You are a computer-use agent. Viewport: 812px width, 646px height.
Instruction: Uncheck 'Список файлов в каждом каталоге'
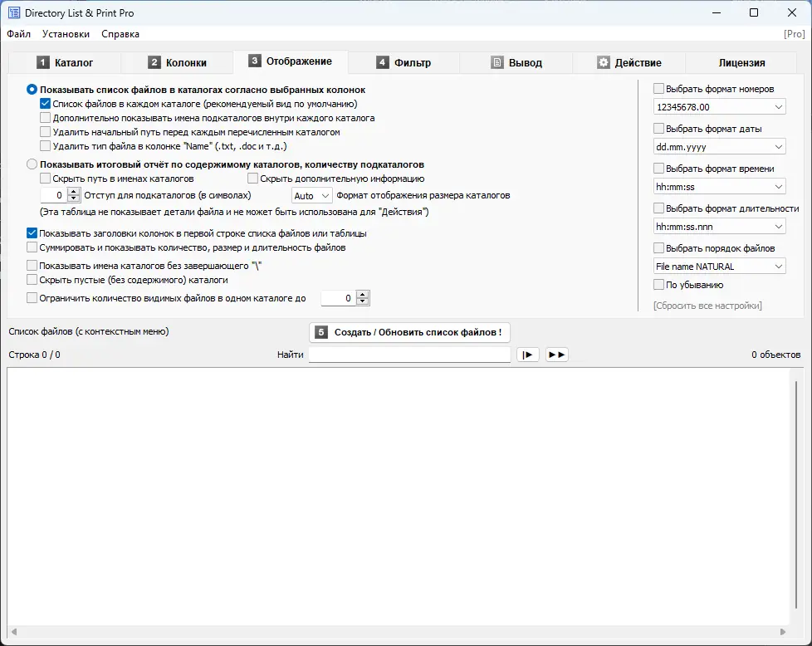(45, 104)
